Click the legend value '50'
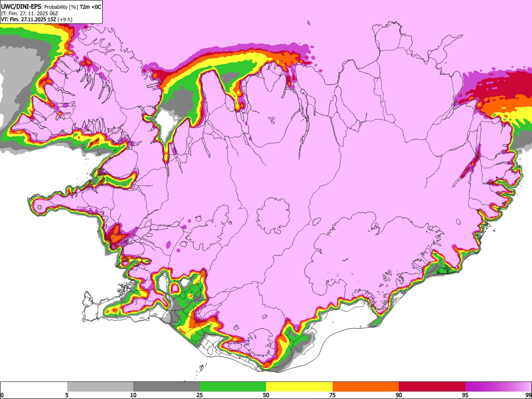The height and width of the screenshot is (399, 532). [x=266, y=395]
